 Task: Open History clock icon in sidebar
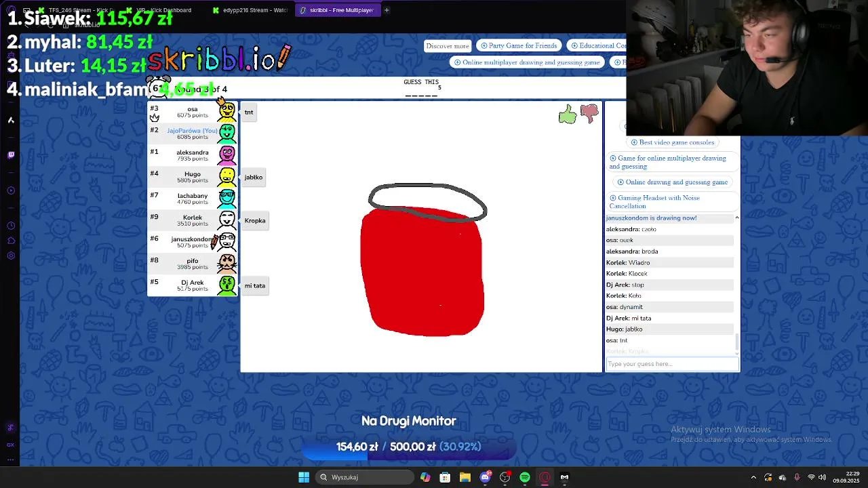[11, 226]
